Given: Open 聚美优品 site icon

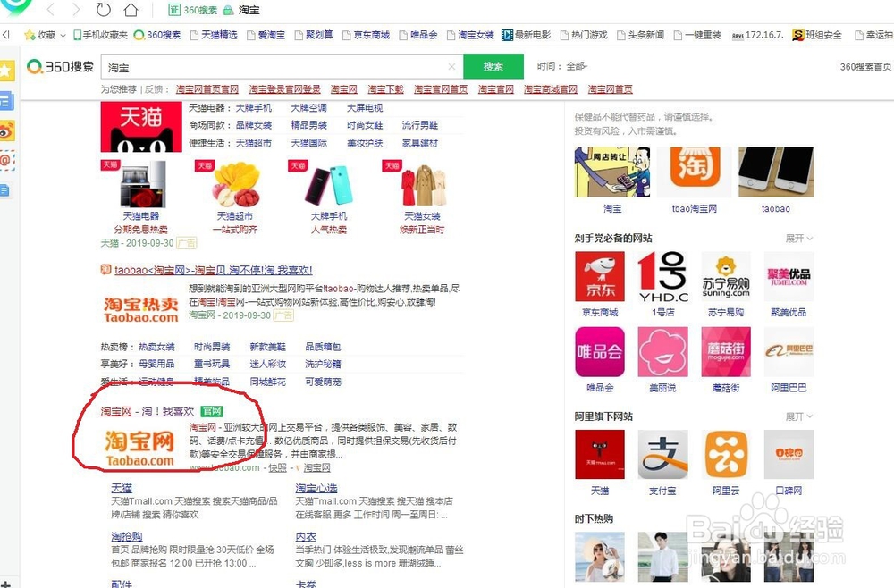Looking at the screenshot, I should tap(789, 277).
